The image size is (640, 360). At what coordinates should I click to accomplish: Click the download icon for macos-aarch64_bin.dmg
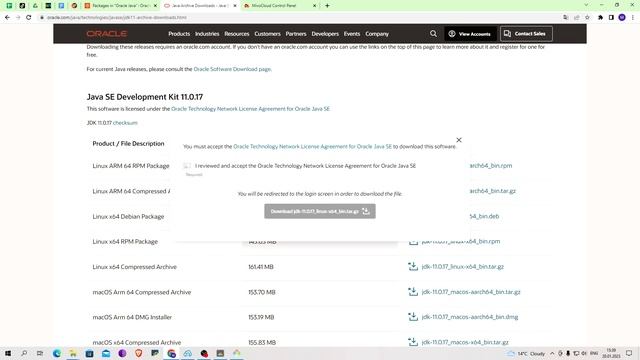click(413, 317)
